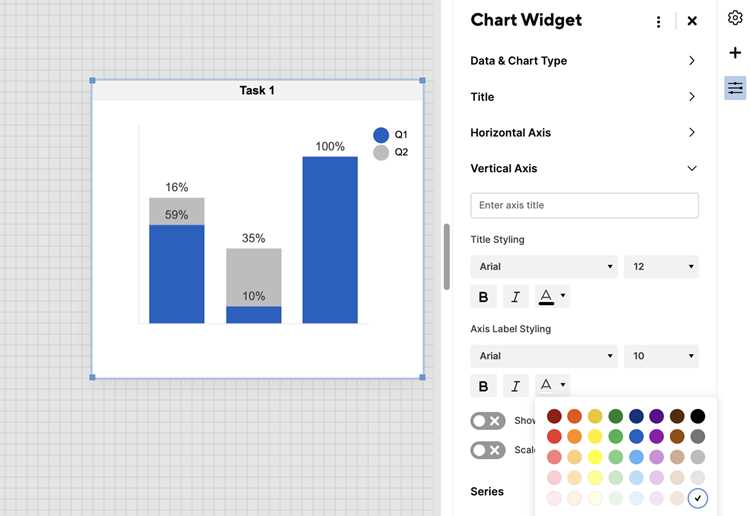Toggle bold for axis label styling
Screen dimensions: 750x516
(483, 386)
